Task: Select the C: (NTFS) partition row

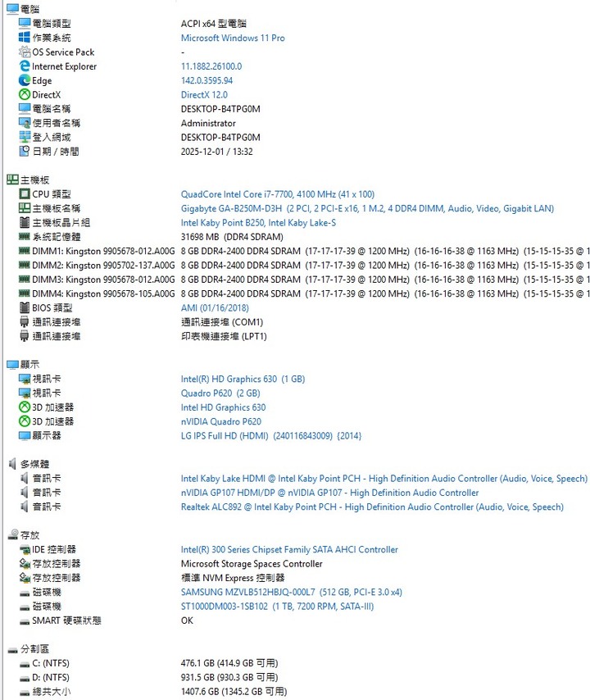Action: point(51,662)
